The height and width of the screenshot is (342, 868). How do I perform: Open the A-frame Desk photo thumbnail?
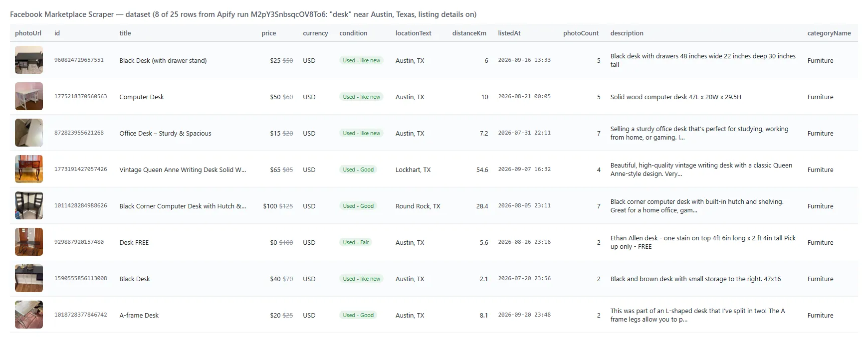point(29,315)
